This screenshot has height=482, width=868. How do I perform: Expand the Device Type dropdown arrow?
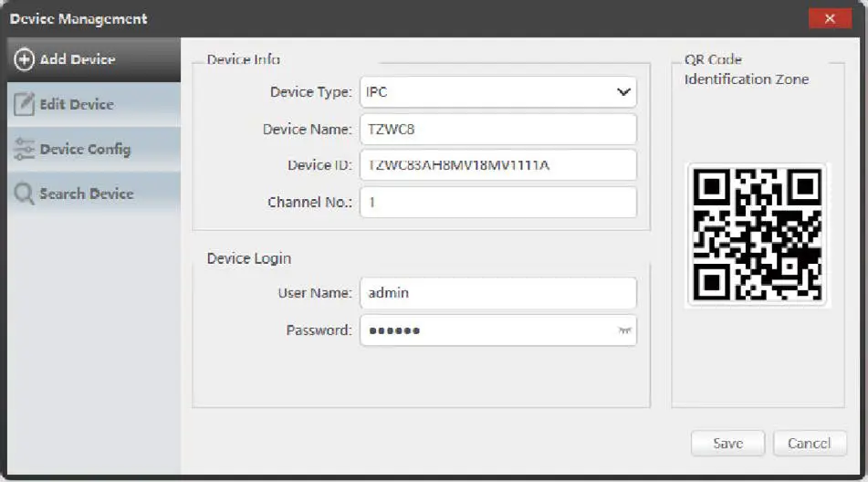coord(623,92)
